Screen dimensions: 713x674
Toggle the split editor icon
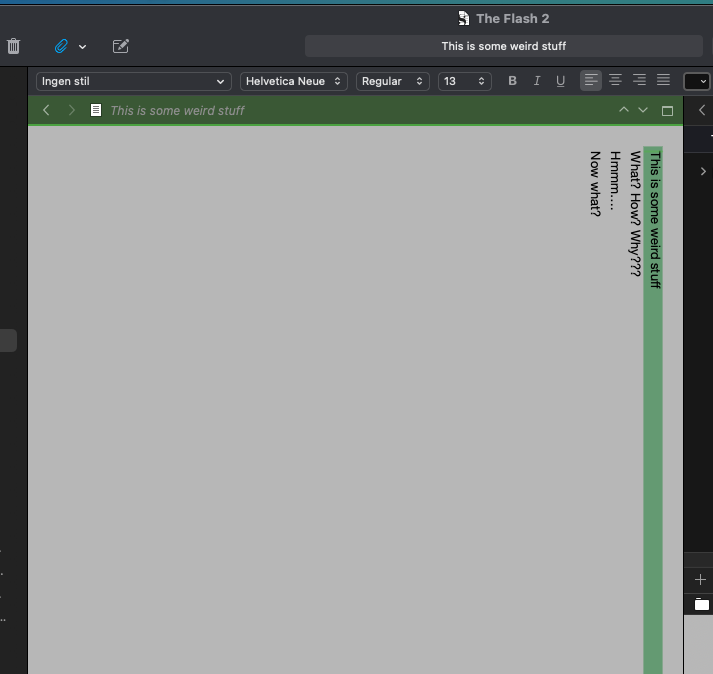point(667,111)
